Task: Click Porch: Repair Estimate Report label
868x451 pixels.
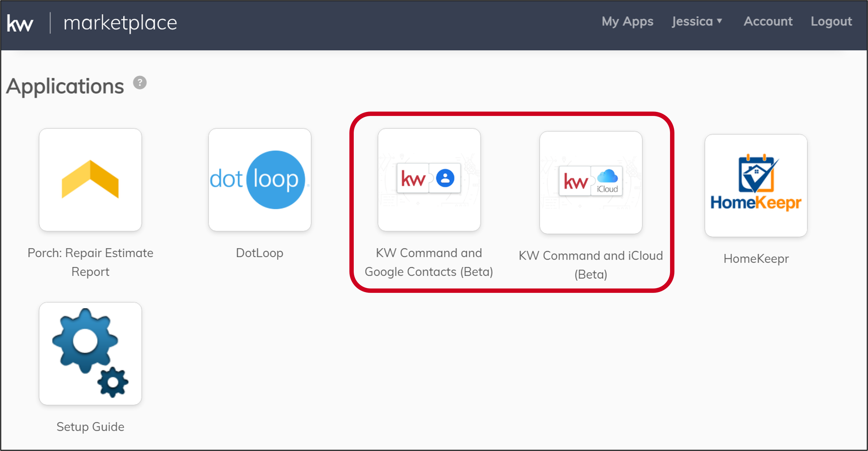Action: coord(90,263)
